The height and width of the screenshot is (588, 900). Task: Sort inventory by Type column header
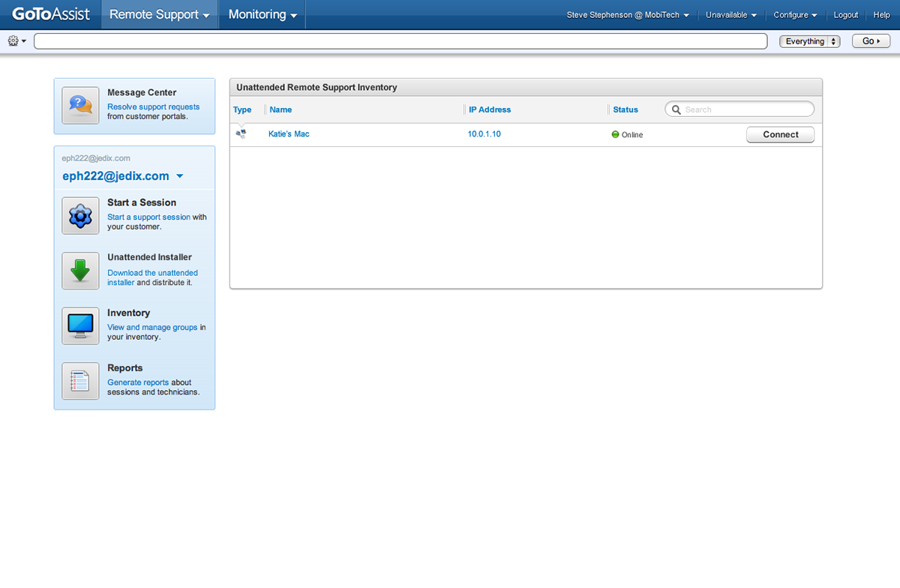(x=242, y=109)
